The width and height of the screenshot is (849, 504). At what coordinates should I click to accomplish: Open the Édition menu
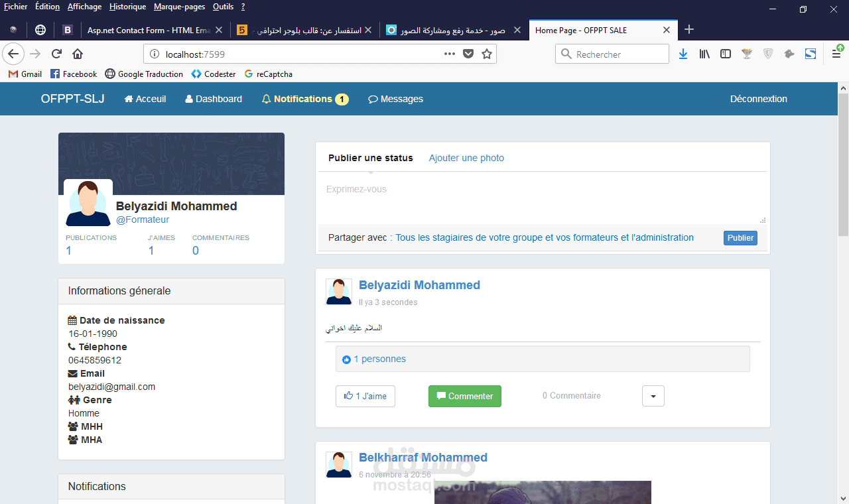pos(48,7)
